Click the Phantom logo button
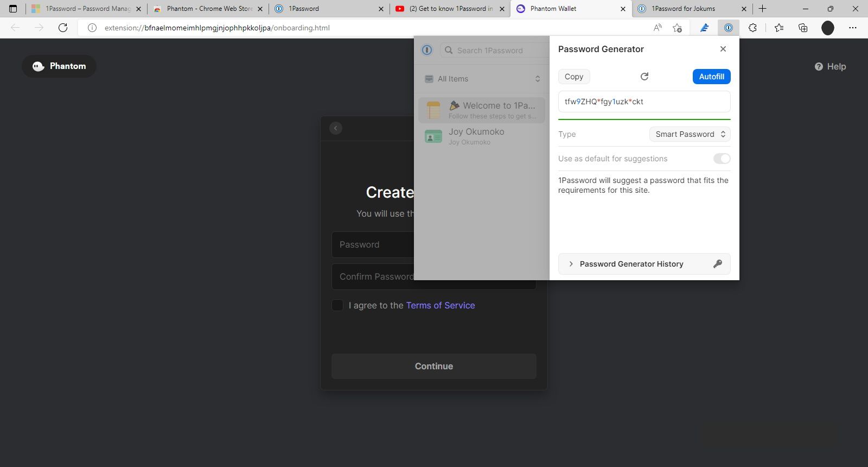Viewport: 868px width, 467px height. pyautogui.click(x=59, y=66)
